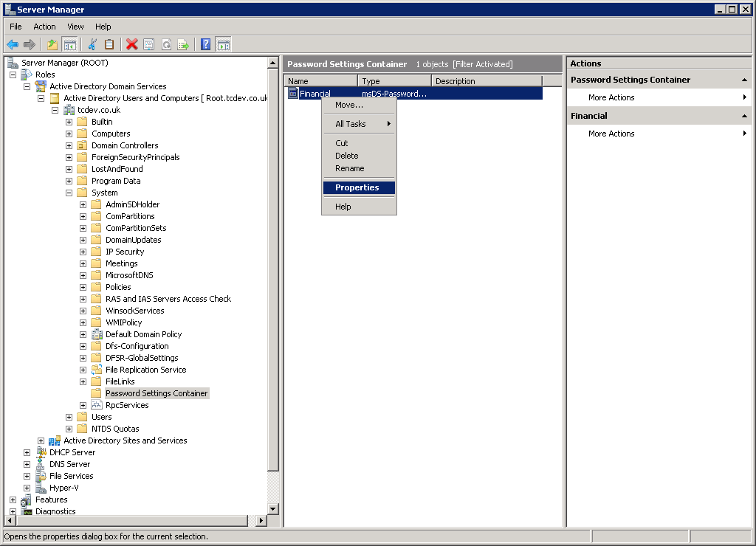Image resolution: width=756 pixels, height=546 pixels.
Task: Click the Hyper-V role icon
Action: [x=41, y=488]
